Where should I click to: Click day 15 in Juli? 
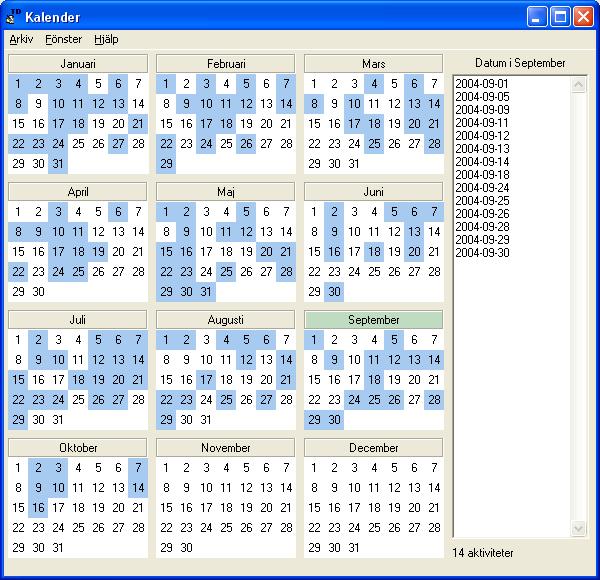pos(18,380)
